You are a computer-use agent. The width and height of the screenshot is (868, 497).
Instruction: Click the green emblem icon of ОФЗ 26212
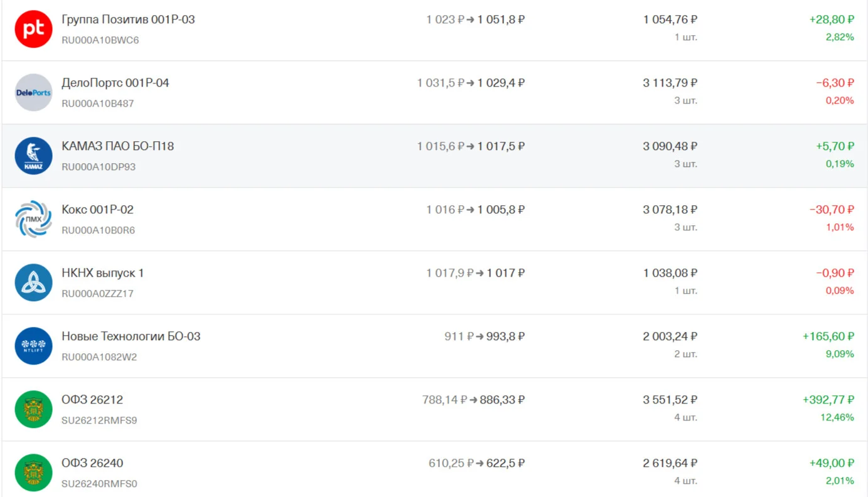click(33, 409)
